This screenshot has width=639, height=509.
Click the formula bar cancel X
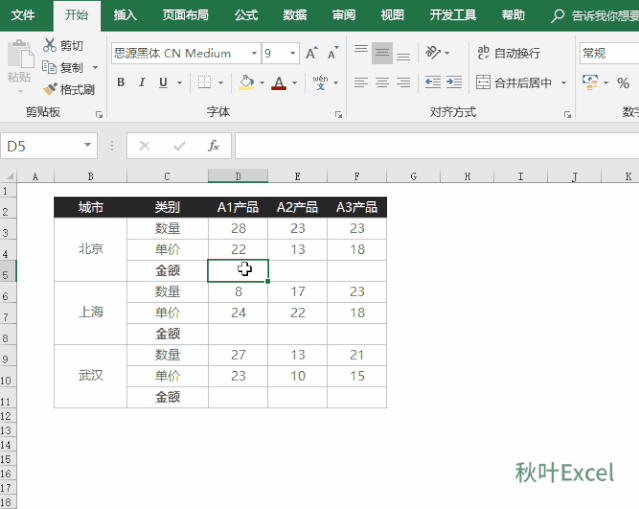[145, 145]
